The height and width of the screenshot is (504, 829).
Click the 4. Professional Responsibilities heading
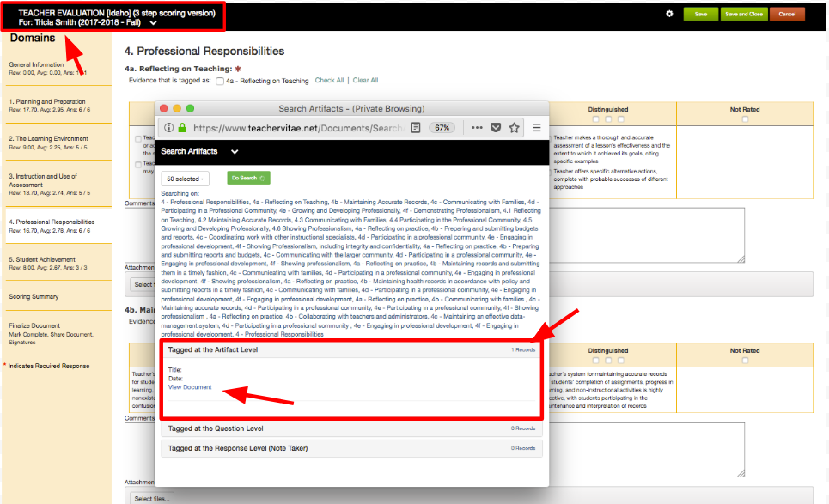point(204,52)
